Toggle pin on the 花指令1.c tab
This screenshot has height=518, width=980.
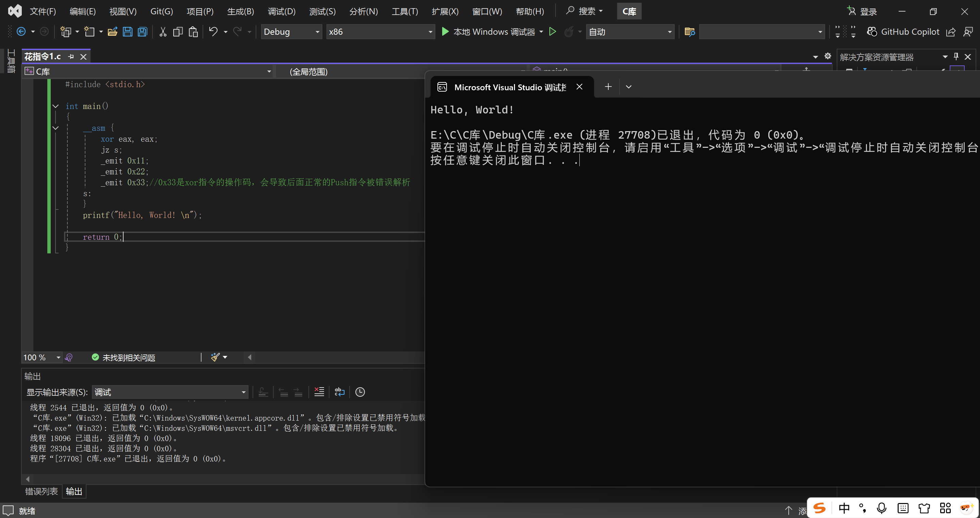(71, 57)
